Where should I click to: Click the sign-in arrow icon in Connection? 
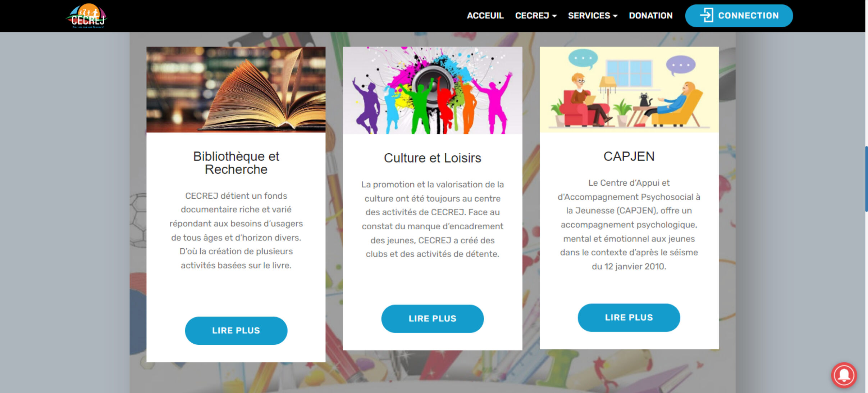707,15
